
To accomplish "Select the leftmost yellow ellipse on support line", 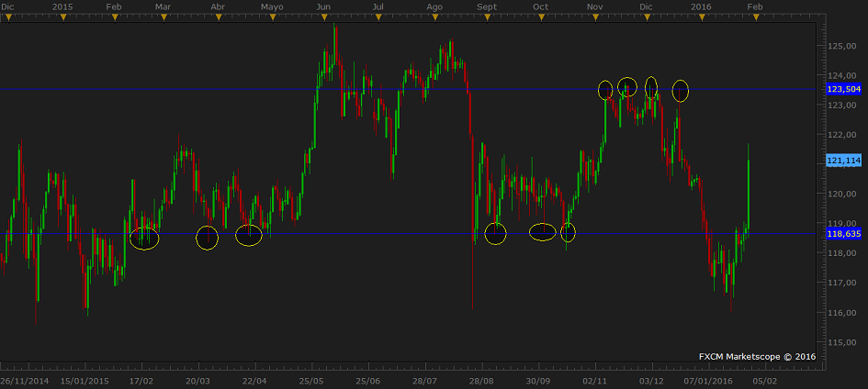I will (144, 239).
